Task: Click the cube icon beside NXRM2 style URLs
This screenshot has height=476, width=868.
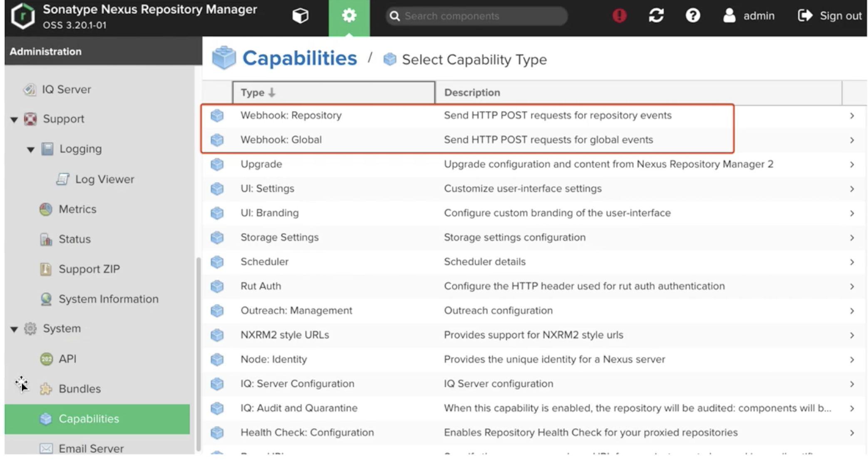Action: [x=217, y=335]
